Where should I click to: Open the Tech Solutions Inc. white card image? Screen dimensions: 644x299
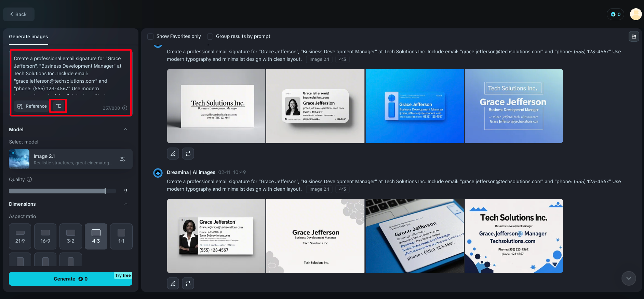click(x=216, y=106)
